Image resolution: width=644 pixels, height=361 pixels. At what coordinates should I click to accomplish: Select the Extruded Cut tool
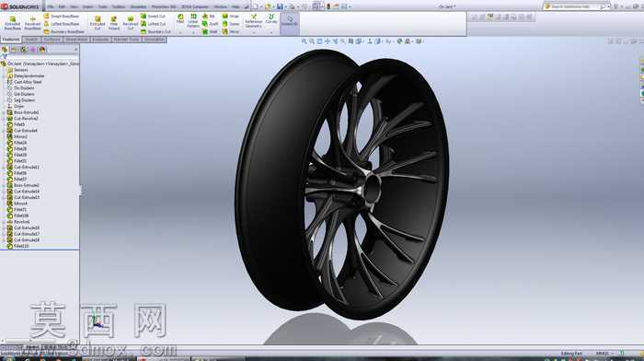coord(98,23)
